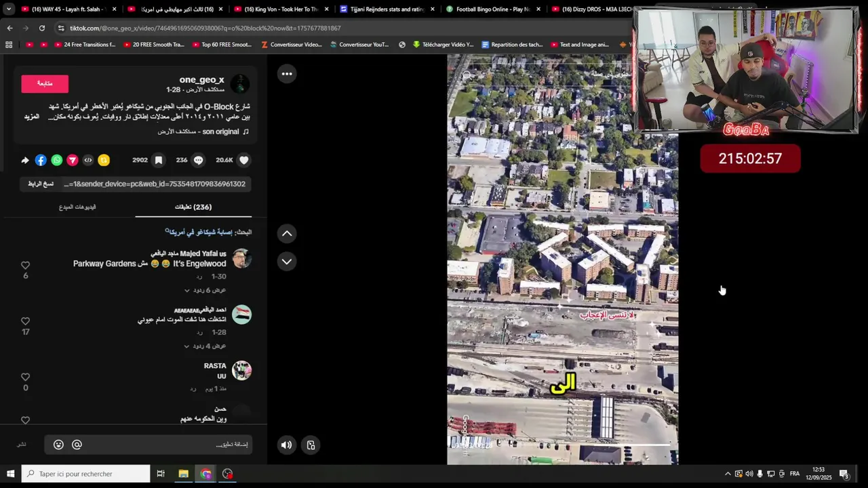Open Majed Yafai's profile picture
This screenshot has height=488, width=868.
tap(241, 258)
